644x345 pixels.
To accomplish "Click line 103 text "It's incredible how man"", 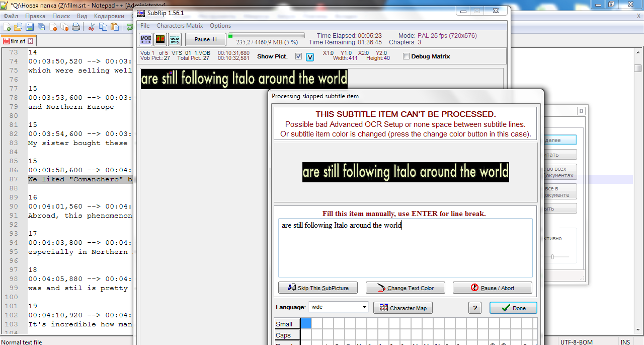I will click(x=80, y=324).
